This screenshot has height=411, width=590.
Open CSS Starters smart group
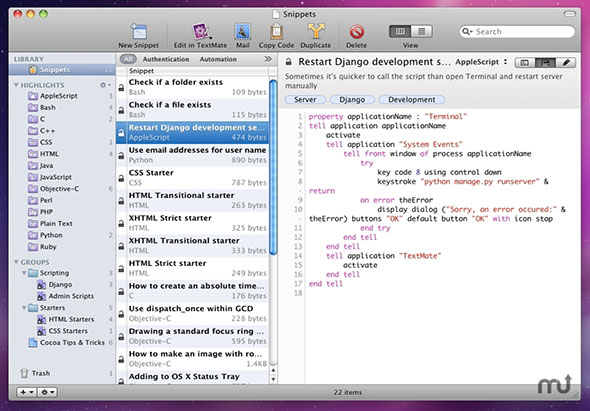tap(62, 331)
